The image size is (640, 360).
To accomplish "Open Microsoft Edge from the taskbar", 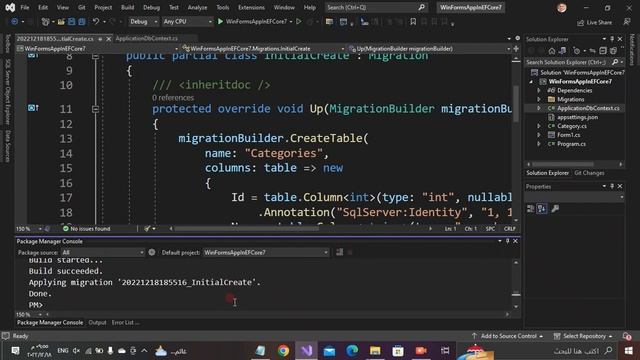I will 352,351.
